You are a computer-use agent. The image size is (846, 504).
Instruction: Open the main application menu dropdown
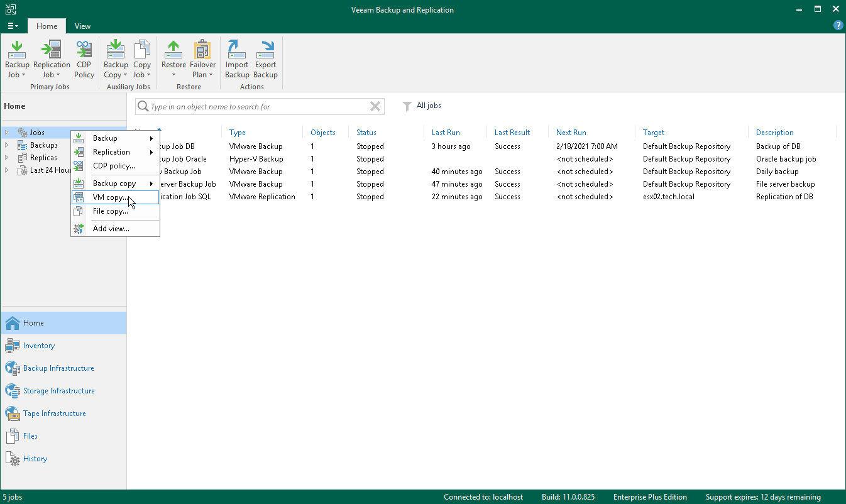pos(13,26)
